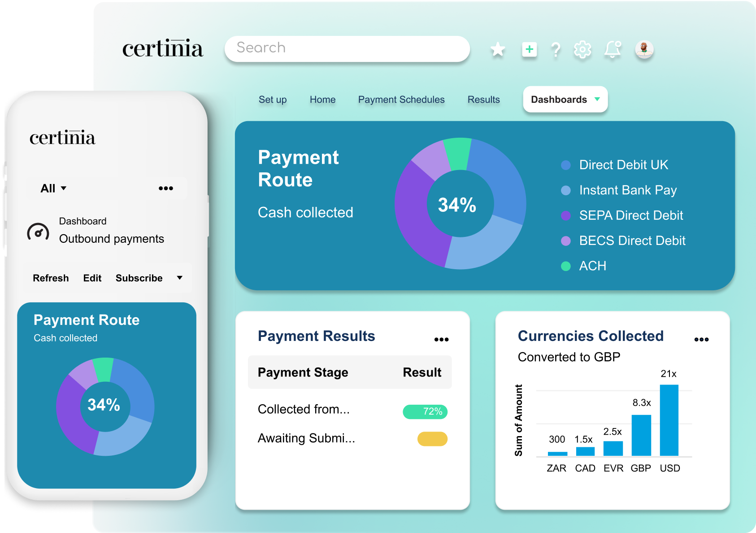This screenshot has height=533, width=756.
Task: Click the 8.3x value label
Action: point(642,403)
